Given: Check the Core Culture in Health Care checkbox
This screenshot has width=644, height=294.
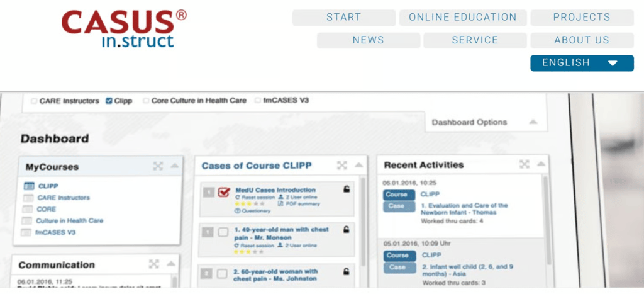Looking at the screenshot, I should coord(146,101).
